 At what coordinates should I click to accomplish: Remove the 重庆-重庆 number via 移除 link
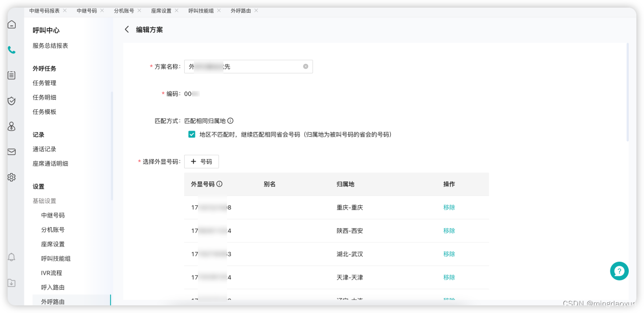pyautogui.click(x=449, y=207)
